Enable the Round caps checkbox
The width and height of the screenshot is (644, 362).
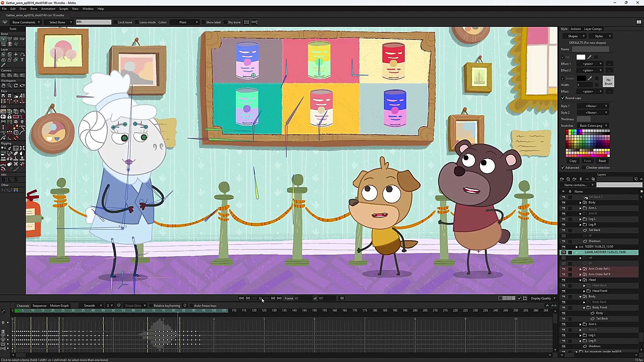pos(563,98)
